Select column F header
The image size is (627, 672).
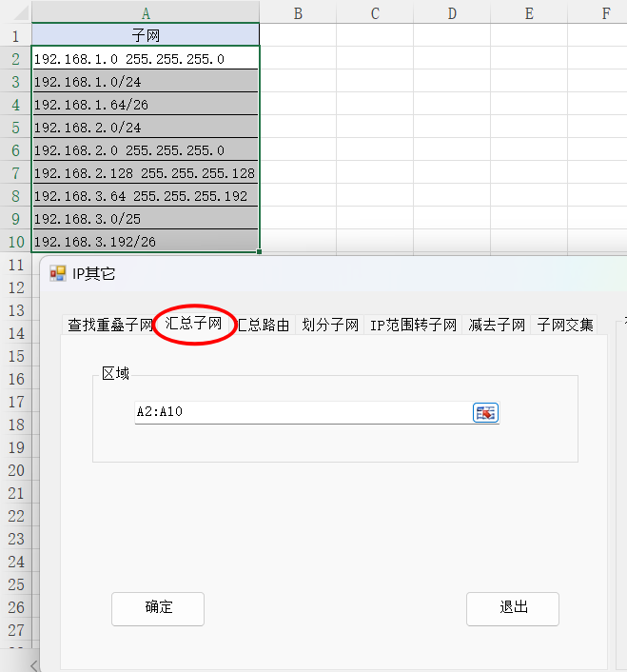click(x=598, y=13)
